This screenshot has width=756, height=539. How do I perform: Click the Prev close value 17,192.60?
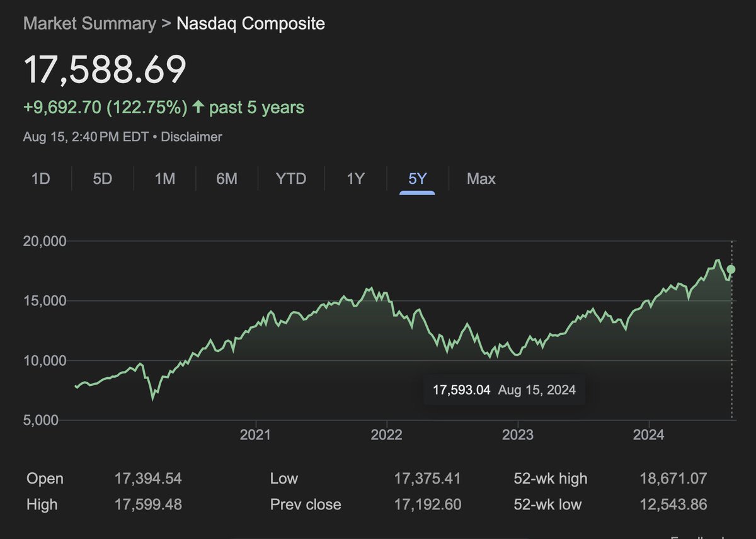(427, 504)
